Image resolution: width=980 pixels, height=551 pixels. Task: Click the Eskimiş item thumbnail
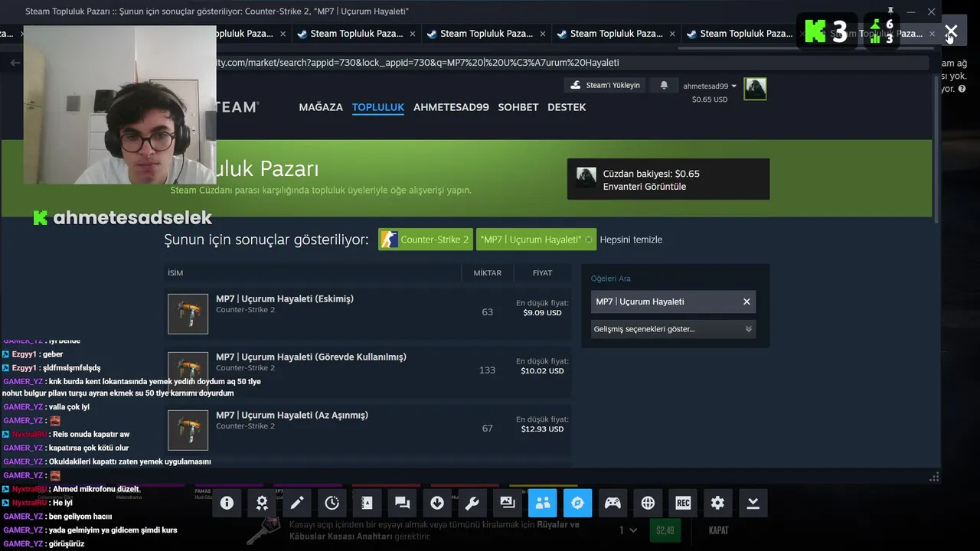click(188, 314)
